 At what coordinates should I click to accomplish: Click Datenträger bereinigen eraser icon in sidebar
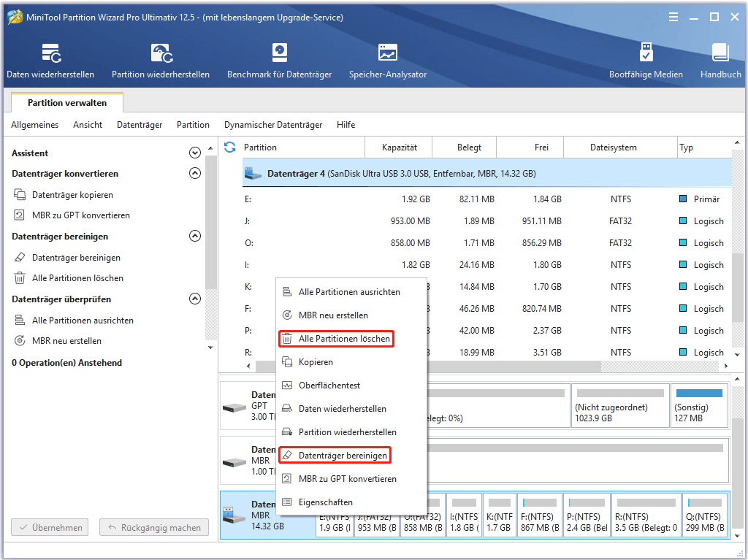pos(20,258)
